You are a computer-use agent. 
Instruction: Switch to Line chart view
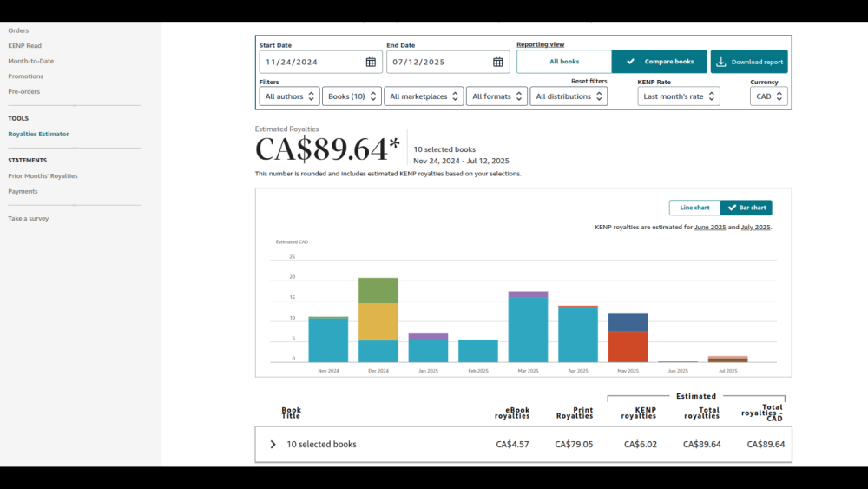(x=694, y=208)
